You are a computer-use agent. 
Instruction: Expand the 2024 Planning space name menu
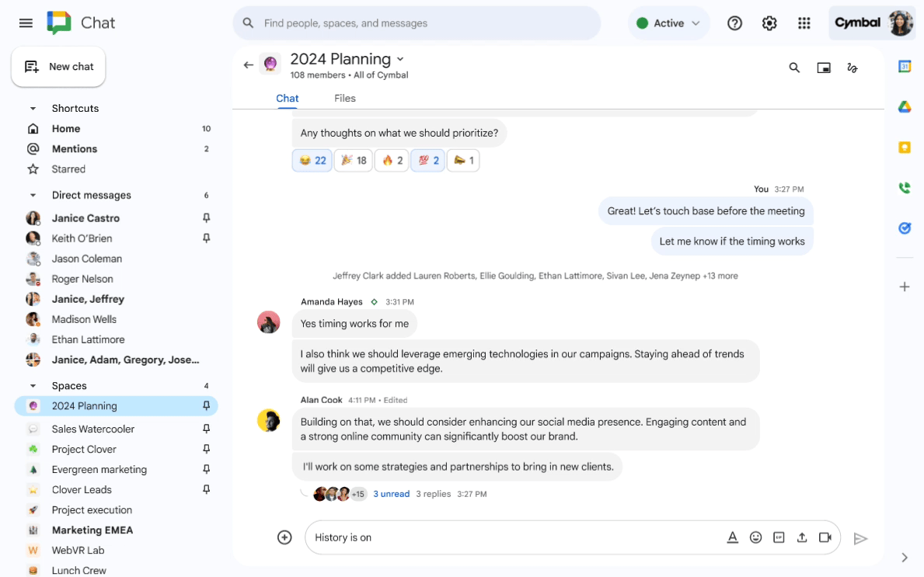click(x=400, y=59)
